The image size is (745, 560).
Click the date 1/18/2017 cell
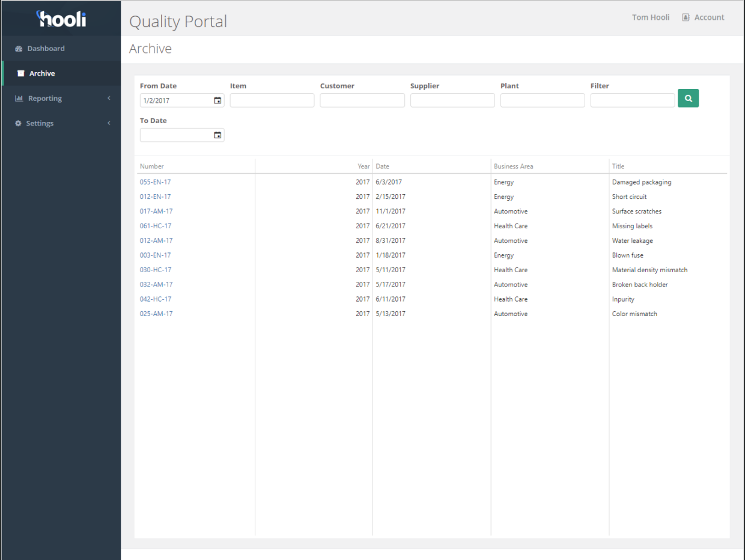[x=391, y=255]
